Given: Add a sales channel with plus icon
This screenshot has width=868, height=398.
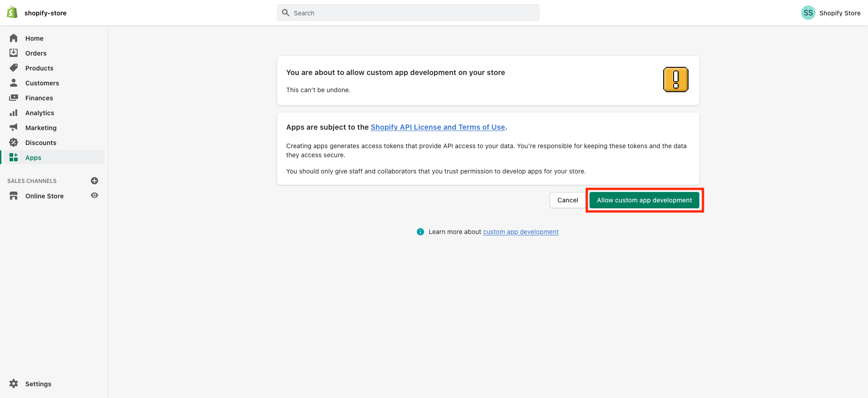Looking at the screenshot, I should (94, 181).
